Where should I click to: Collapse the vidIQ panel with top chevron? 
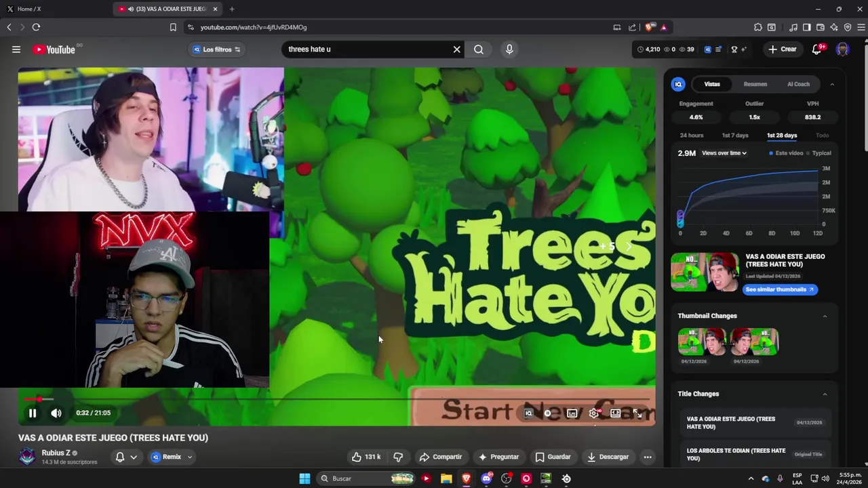[x=832, y=84]
